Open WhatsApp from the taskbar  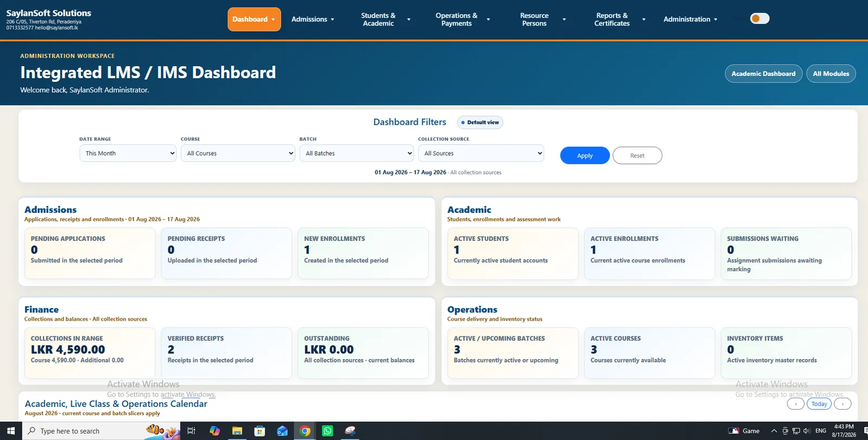328,431
